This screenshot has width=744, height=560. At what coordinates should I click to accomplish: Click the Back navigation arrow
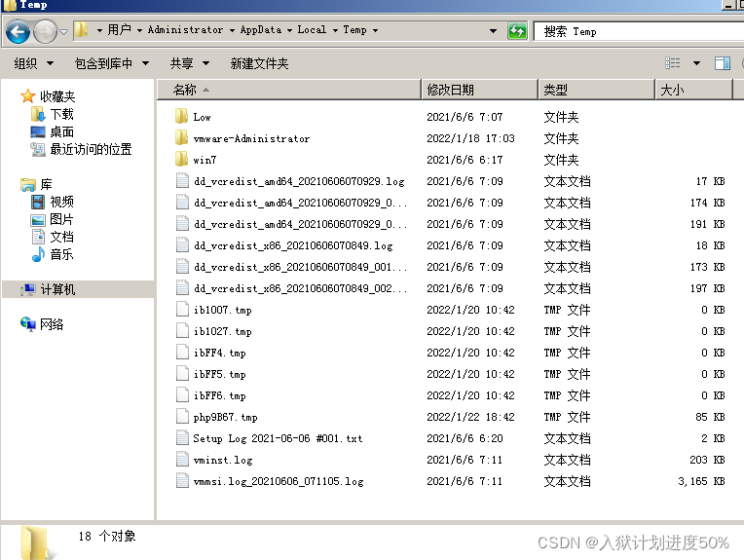[19, 32]
